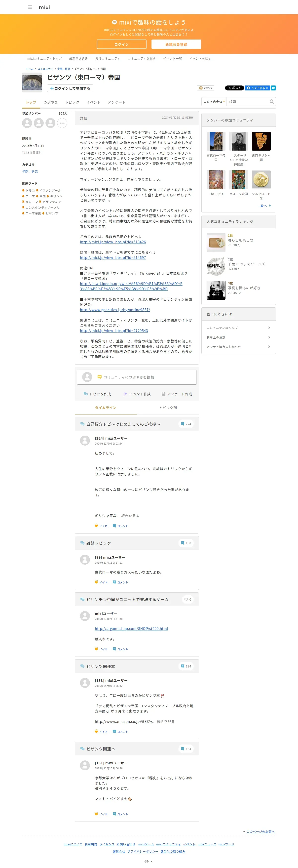This screenshot has height=868, width=298.
Task: Open the hamburger menu icon
Action: (x=30, y=7)
